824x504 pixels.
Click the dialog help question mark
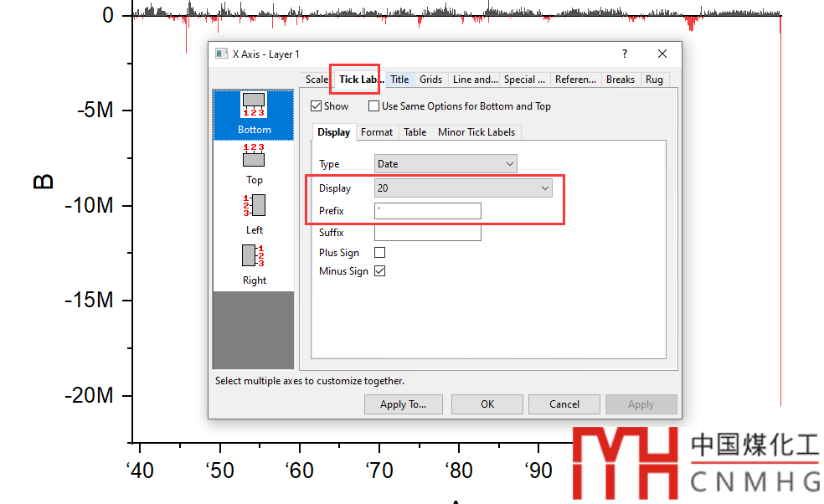(x=624, y=54)
